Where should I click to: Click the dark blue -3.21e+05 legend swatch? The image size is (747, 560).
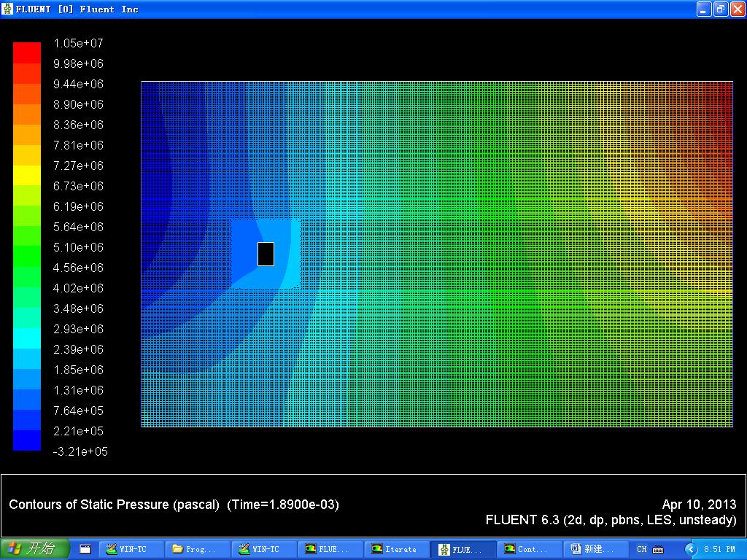(27, 440)
